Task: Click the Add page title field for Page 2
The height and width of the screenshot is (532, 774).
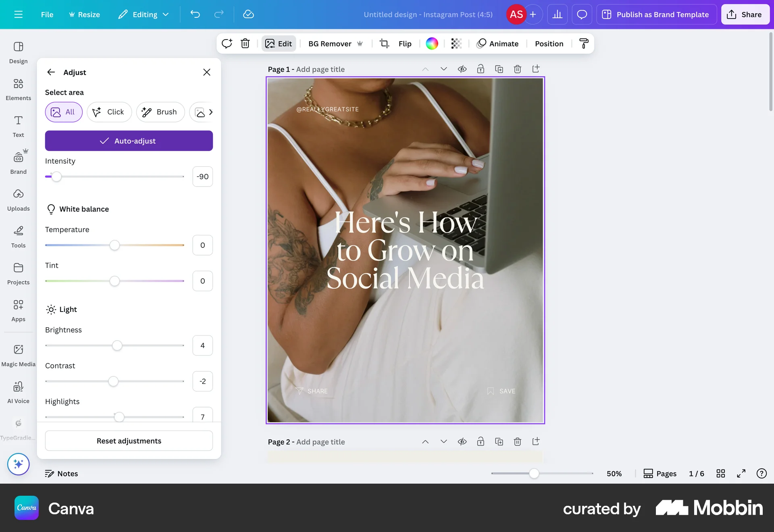Action: click(320, 442)
